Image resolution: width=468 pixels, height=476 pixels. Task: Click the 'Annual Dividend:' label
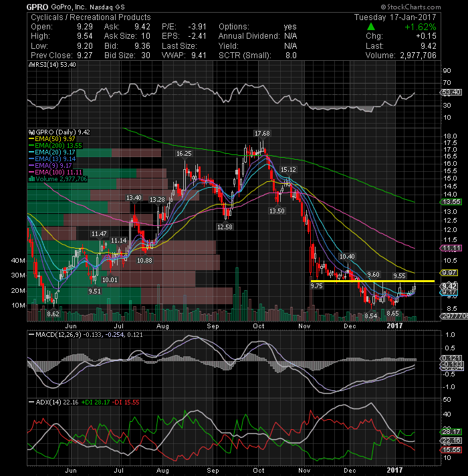click(249, 36)
